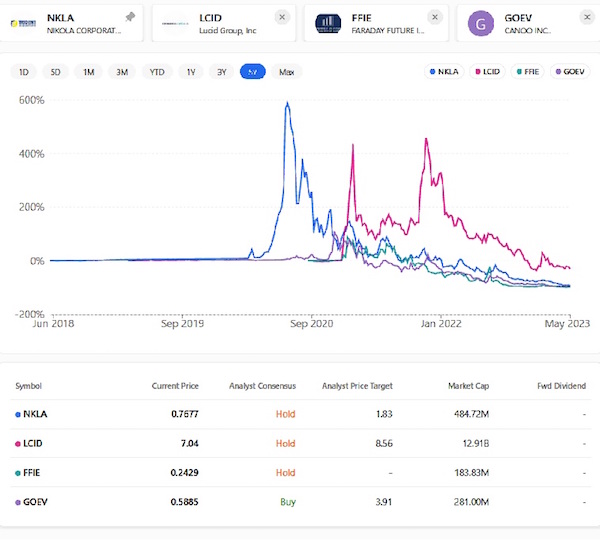Click the Faraday Future logo icon
The width and height of the screenshot is (600, 545).
[x=328, y=24]
